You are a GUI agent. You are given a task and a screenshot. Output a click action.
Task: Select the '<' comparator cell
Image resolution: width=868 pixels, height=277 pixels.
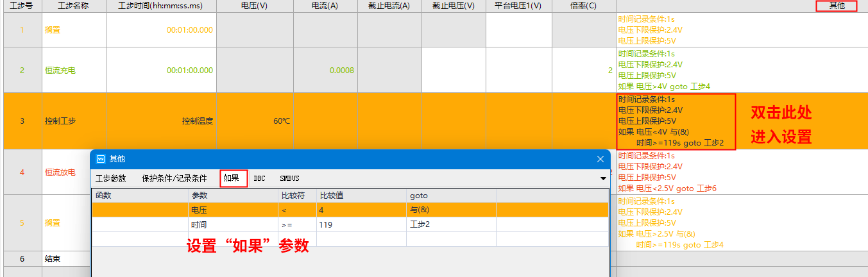(x=297, y=210)
